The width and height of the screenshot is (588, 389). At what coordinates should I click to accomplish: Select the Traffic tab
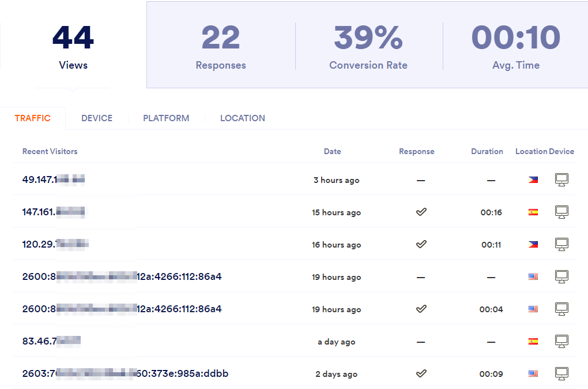tap(33, 118)
